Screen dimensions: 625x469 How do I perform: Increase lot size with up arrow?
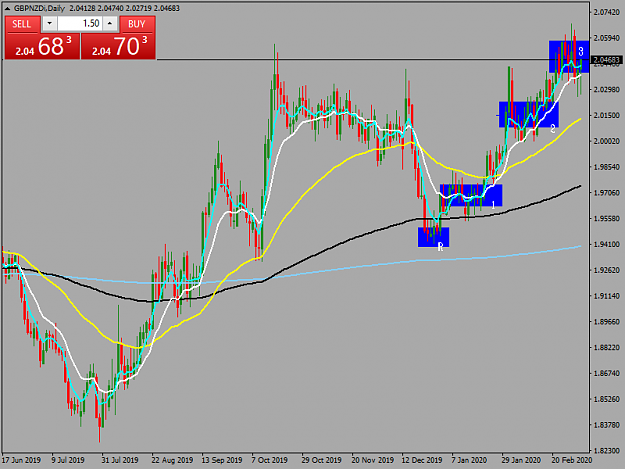110,24
